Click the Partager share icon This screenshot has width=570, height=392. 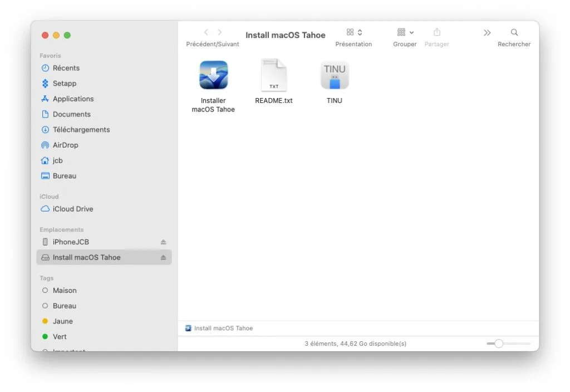tap(437, 32)
